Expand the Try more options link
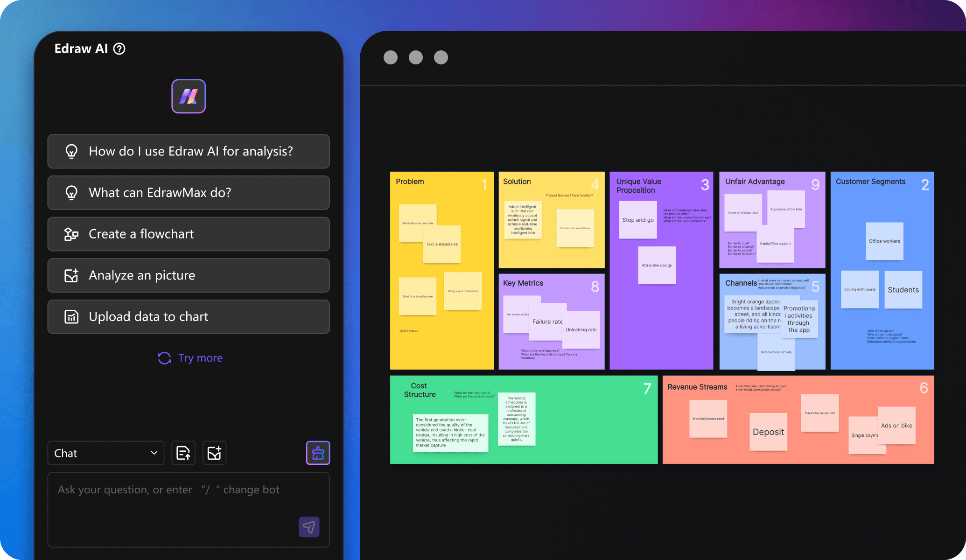This screenshot has height=560, width=966. (189, 358)
